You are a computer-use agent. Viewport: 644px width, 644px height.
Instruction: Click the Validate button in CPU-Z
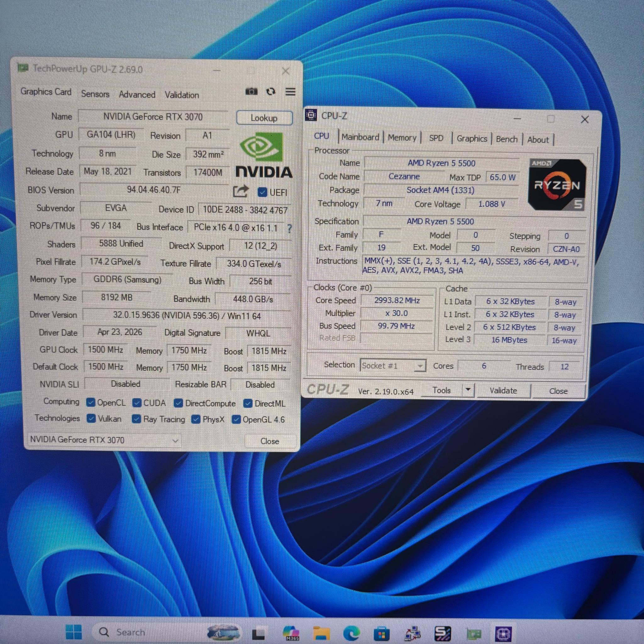coord(503,390)
